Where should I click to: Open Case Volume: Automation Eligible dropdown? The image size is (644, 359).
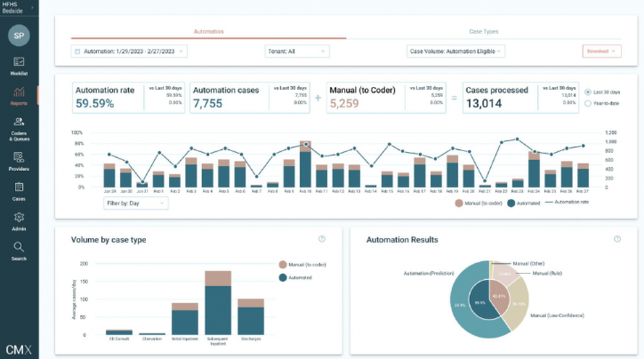pos(456,51)
